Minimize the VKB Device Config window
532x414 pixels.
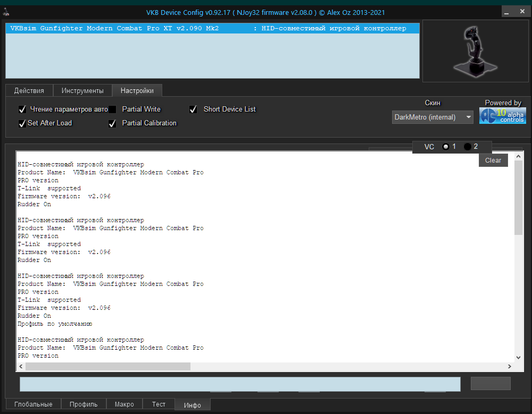(506, 12)
